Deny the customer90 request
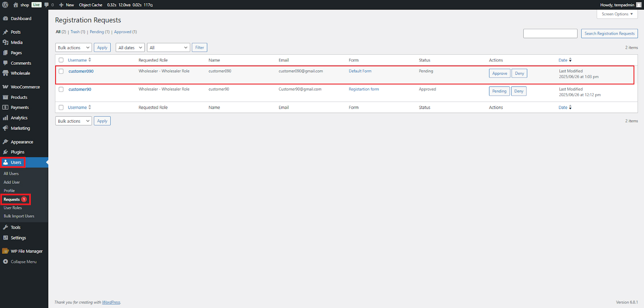Screen dimensions: 644x308 coord(519,91)
